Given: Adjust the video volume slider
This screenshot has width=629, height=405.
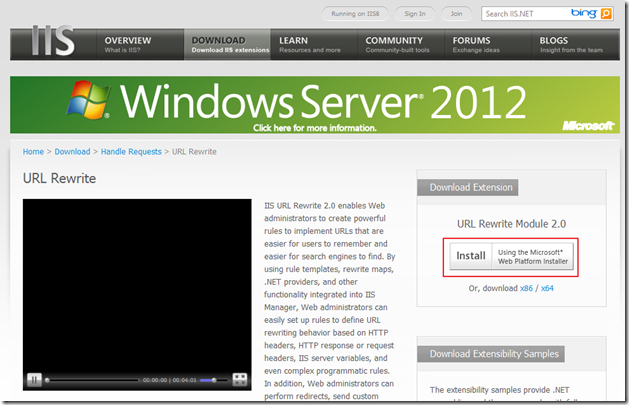Looking at the screenshot, I should pos(214,380).
